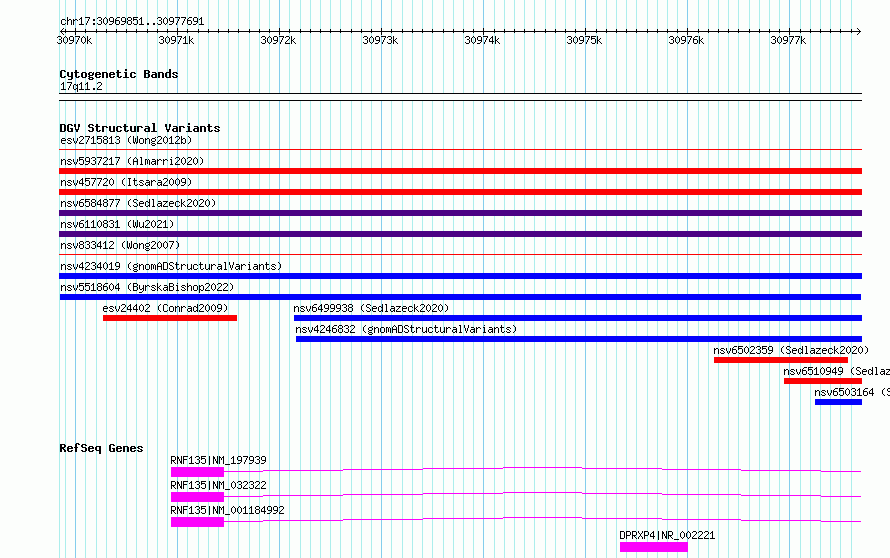Select the nsv6503164 short blue bar
This screenshot has height=558, width=890.
(x=838, y=402)
